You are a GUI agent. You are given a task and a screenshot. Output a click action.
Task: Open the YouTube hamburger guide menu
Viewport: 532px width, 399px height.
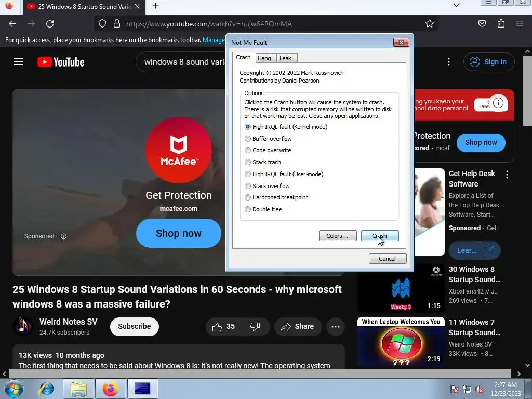(19, 62)
